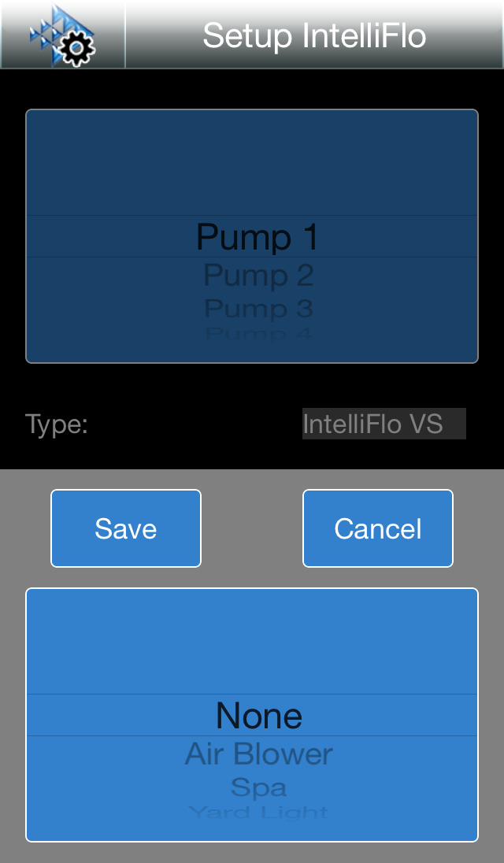Tap the header divider next to the logo

tap(124, 35)
